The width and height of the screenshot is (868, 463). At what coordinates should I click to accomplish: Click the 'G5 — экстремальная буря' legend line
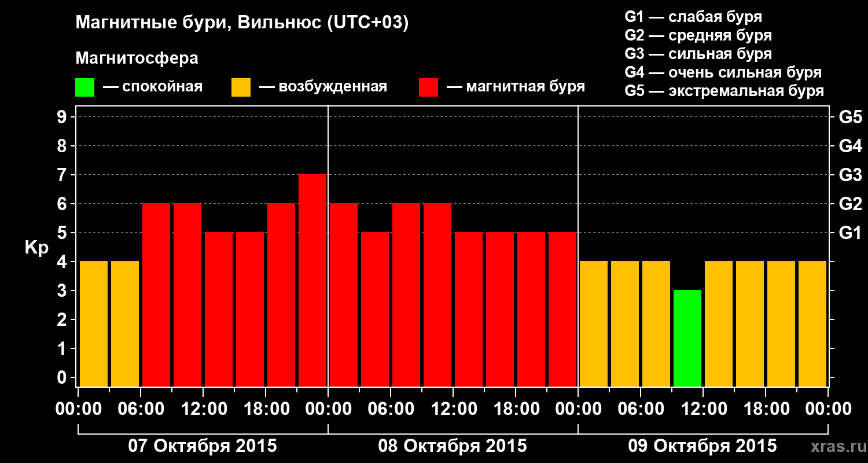(724, 91)
